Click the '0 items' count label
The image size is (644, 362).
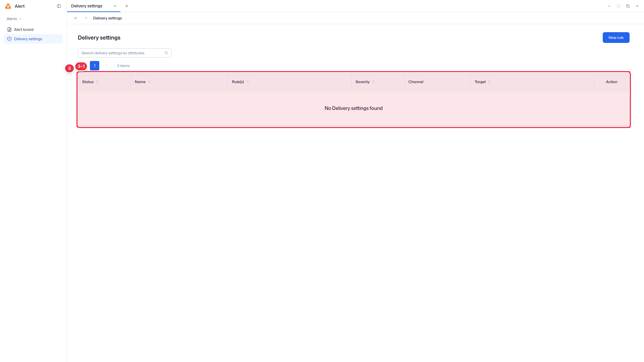pyautogui.click(x=123, y=66)
